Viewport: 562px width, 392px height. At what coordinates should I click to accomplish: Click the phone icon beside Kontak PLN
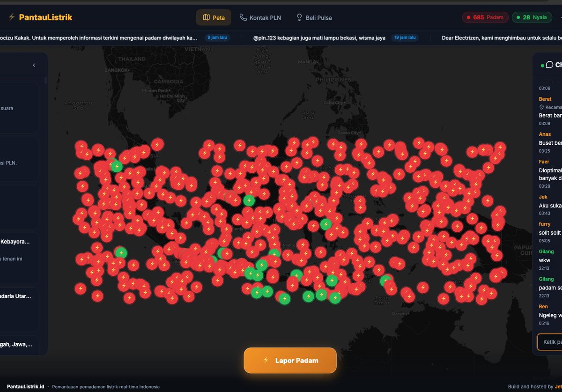[x=243, y=17]
